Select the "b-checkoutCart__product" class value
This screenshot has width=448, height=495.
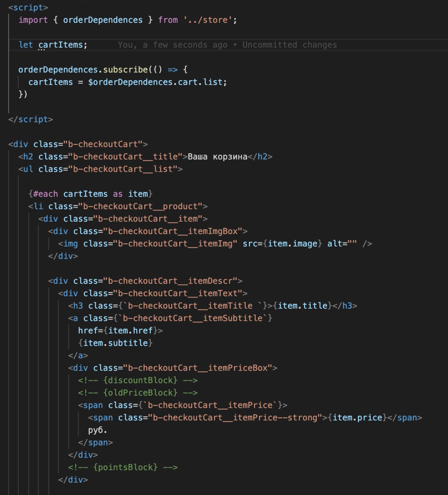coord(140,206)
